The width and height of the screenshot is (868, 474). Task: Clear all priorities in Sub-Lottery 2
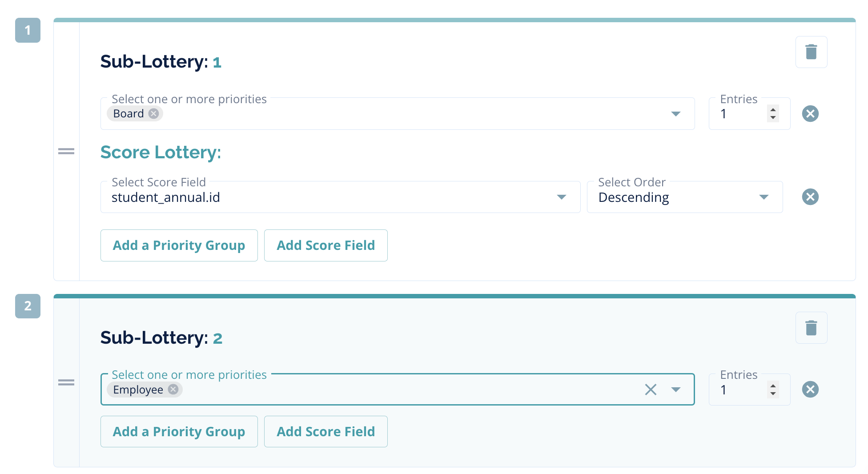[651, 390]
